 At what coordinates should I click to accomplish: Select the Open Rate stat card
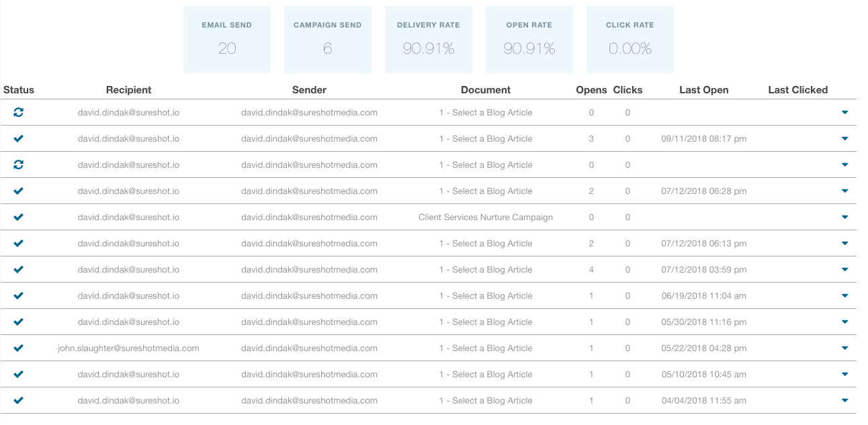pyautogui.click(x=529, y=40)
